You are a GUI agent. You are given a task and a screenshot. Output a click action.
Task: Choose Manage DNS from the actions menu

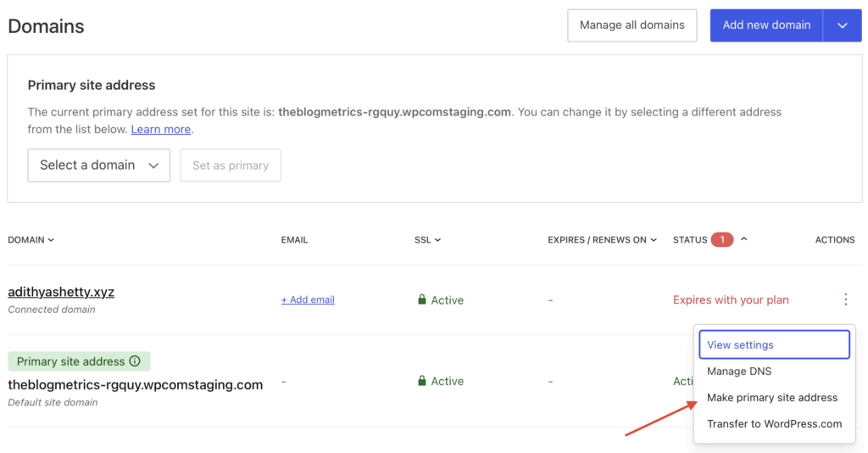click(739, 371)
